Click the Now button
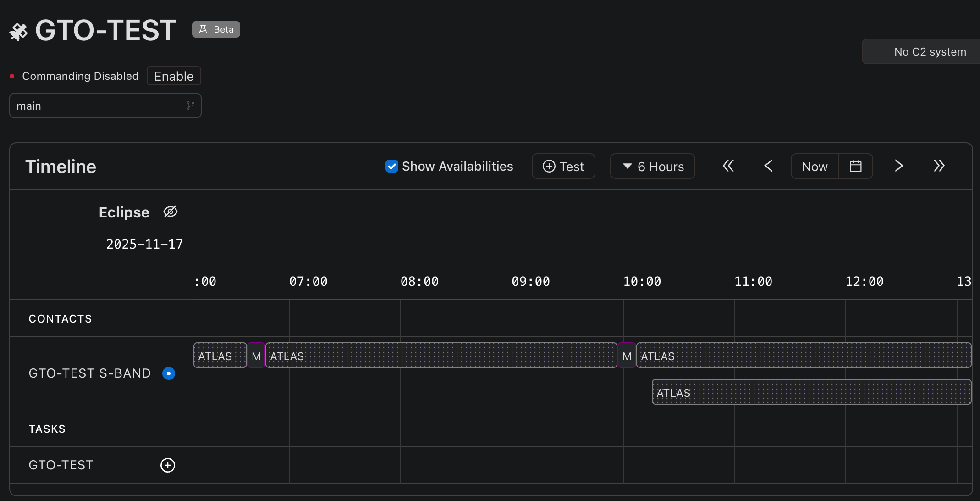 tap(815, 166)
